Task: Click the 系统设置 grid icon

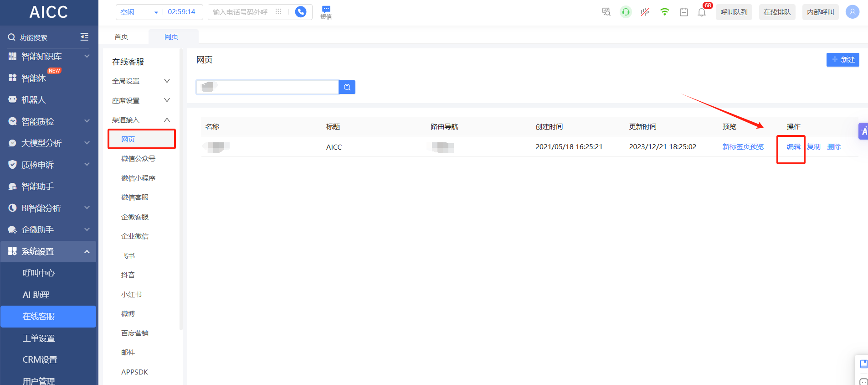Action: click(12, 251)
